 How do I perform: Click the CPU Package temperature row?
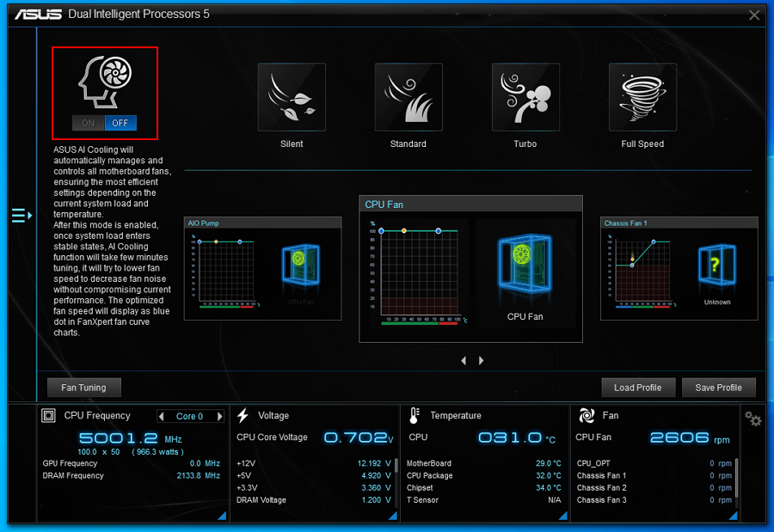pos(483,476)
